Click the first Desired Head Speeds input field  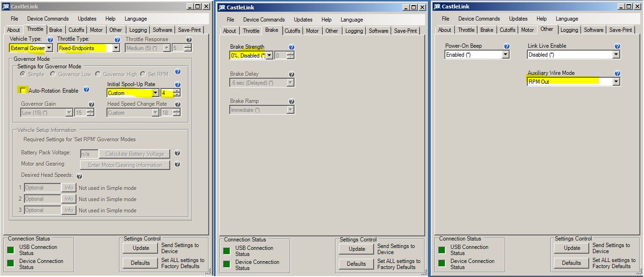pos(42,188)
